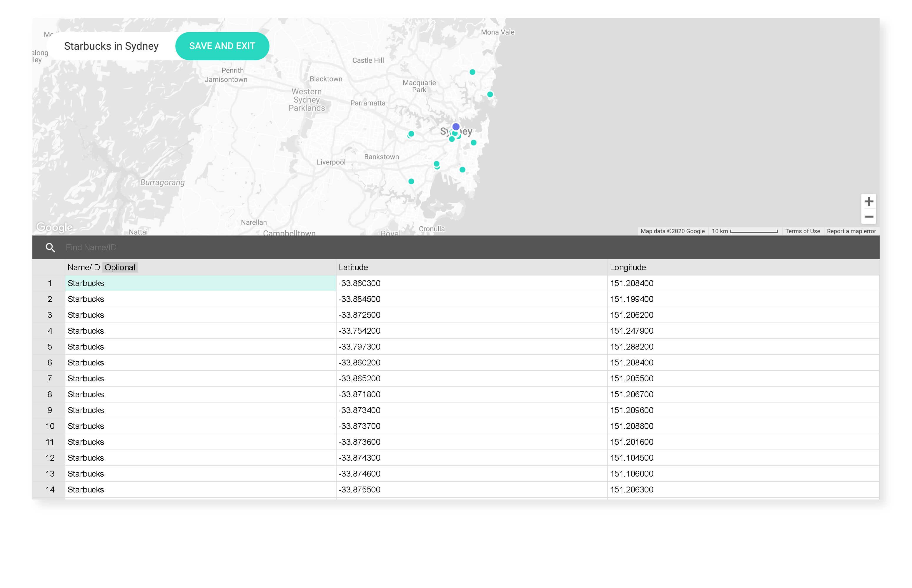The width and height of the screenshot is (912, 588).
Task: Select the Starbucks name cell in row 4
Action: coord(201,331)
